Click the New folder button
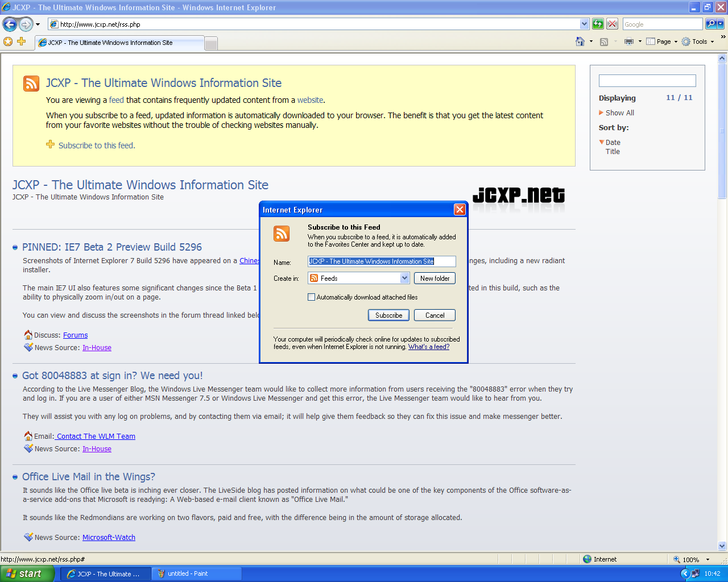 coord(435,278)
